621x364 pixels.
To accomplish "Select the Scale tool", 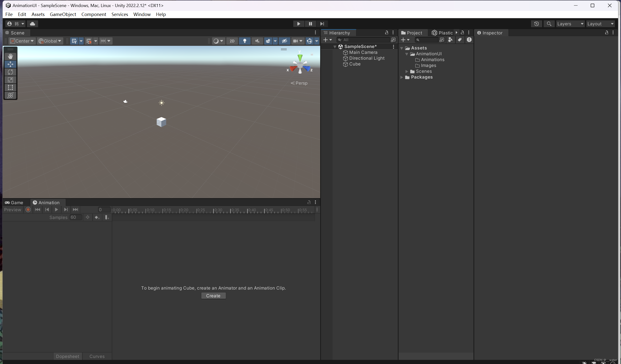I will coord(10,80).
